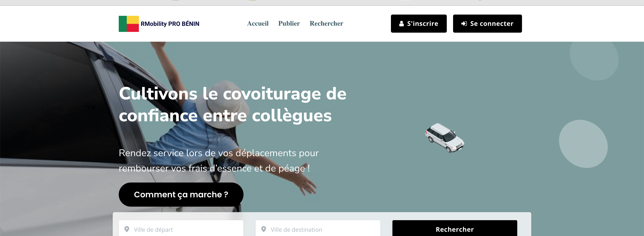Click the Se connecter button
Viewport: 644px width, 236px height.
[x=487, y=24]
